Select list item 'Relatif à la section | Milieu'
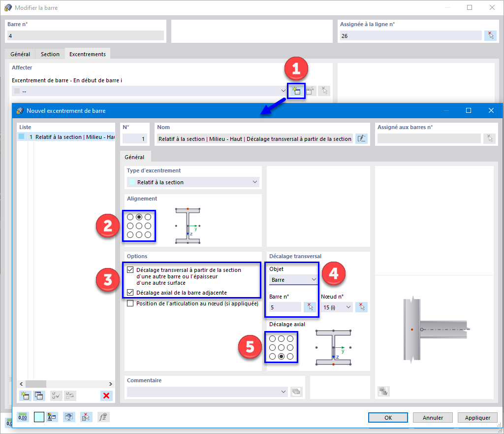 pyautogui.click(x=66, y=137)
